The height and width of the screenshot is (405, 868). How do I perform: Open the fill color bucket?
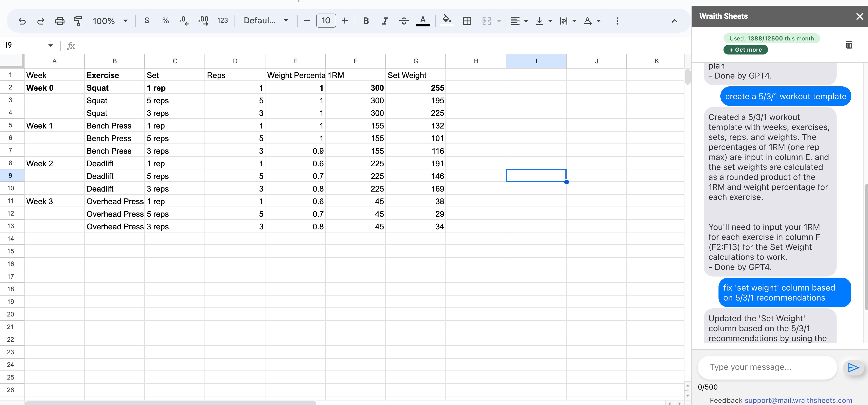447,20
